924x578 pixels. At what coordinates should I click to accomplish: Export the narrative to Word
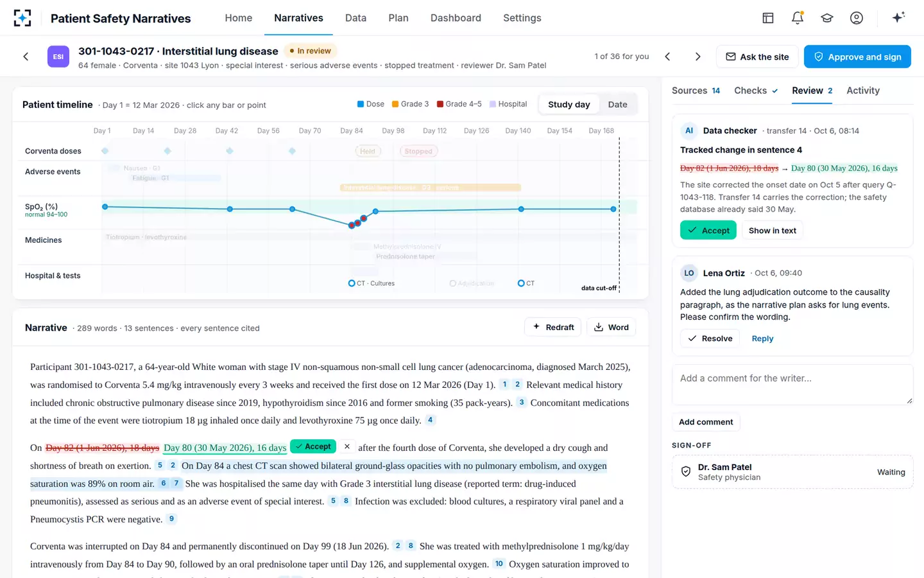(x=611, y=327)
